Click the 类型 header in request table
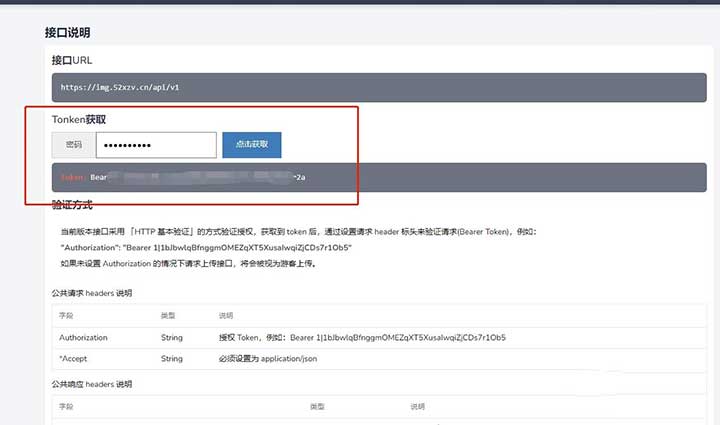720x425 pixels. tap(168, 315)
